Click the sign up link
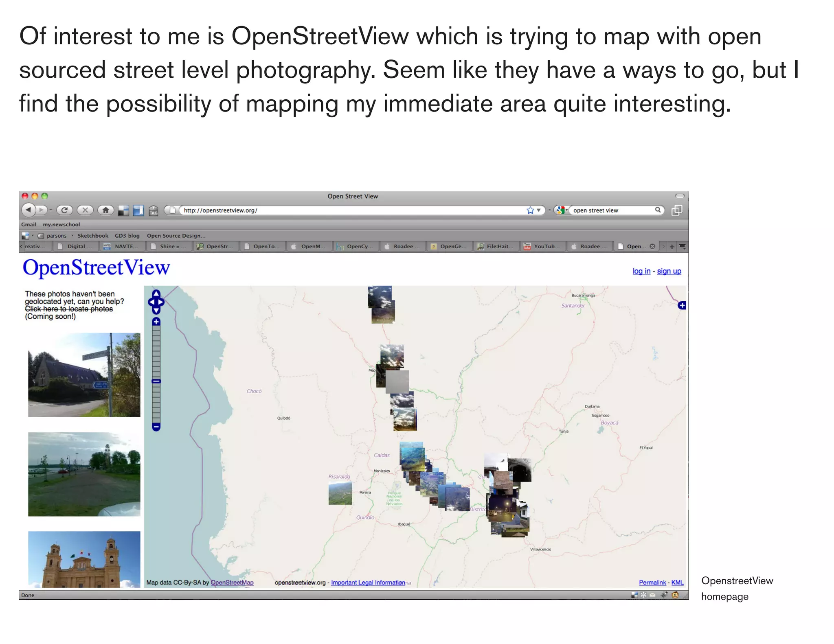 pyautogui.click(x=669, y=271)
